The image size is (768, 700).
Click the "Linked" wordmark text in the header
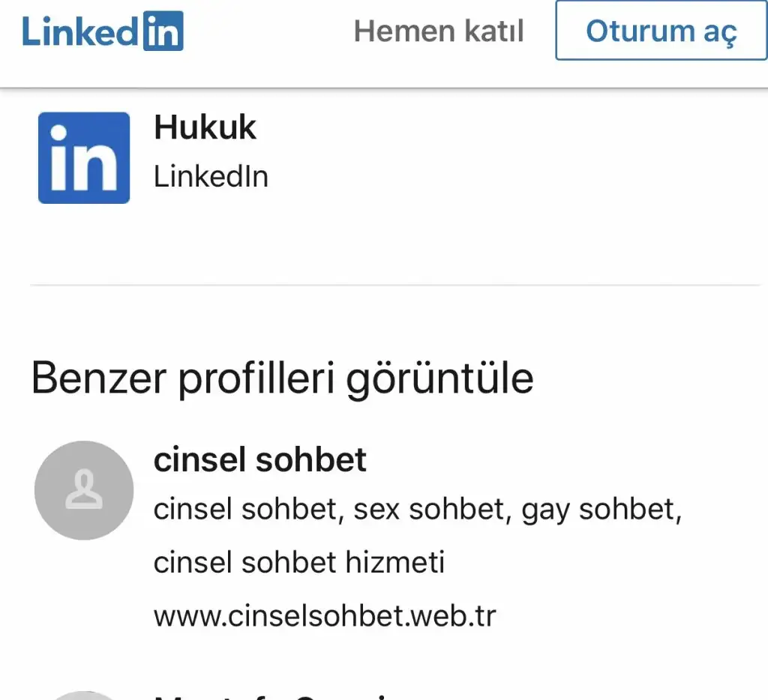[79, 31]
